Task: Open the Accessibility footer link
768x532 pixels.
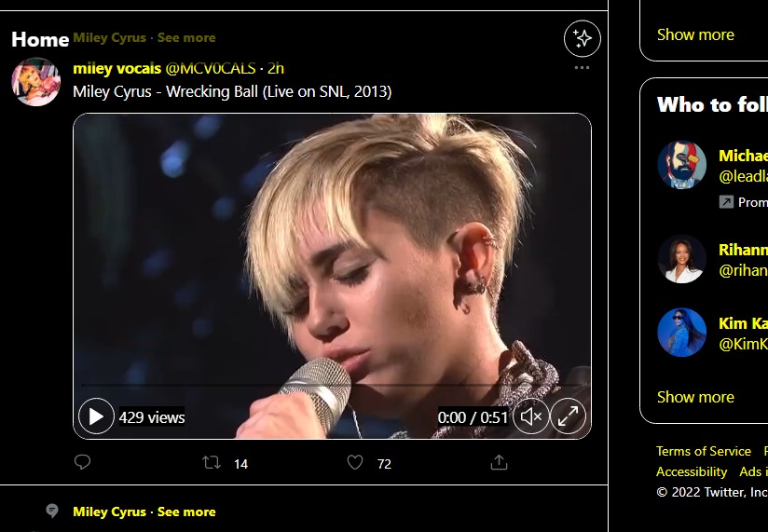Action: [692, 471]
